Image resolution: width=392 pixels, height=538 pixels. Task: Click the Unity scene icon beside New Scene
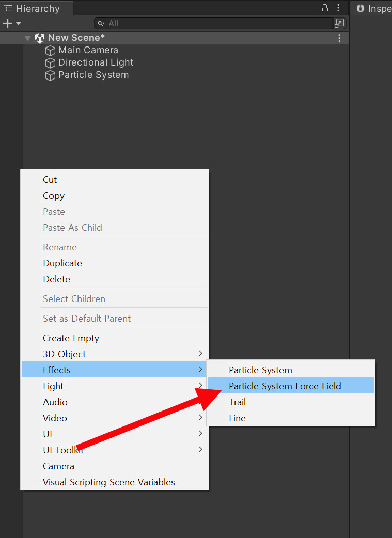40,38
